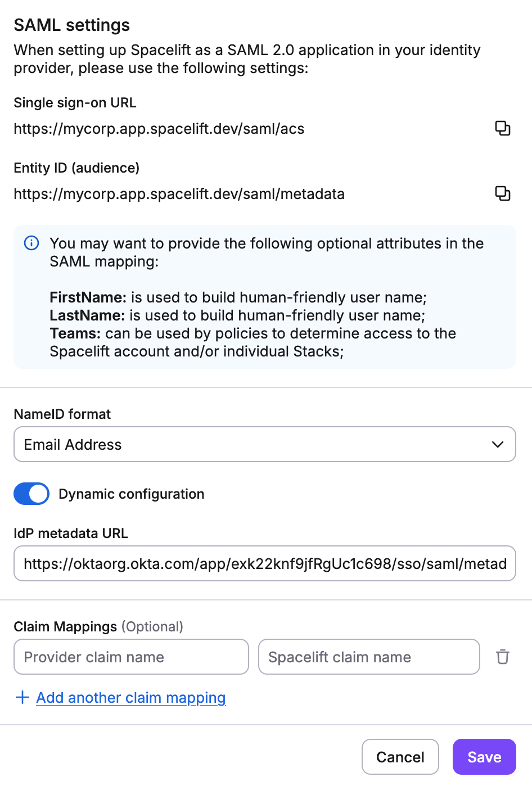Click the Spacelift claim name input
This screenshot has height=786, width=532.
pyautogui.click(x=368, y=657)
